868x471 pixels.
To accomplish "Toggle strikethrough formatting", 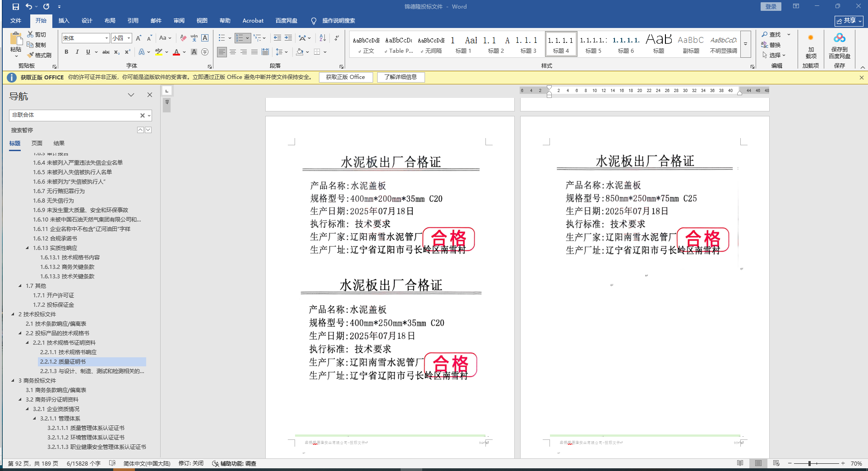I will click(x=106, y=52).
